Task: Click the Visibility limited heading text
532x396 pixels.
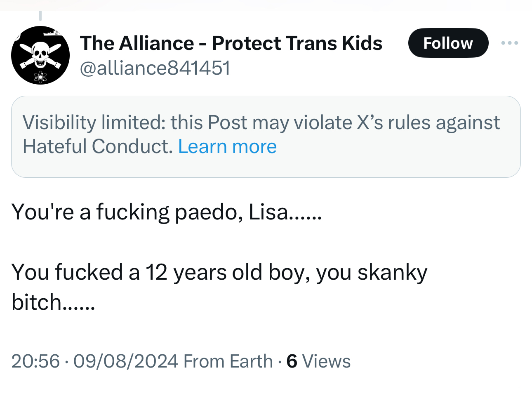Action: pos(94,123)
